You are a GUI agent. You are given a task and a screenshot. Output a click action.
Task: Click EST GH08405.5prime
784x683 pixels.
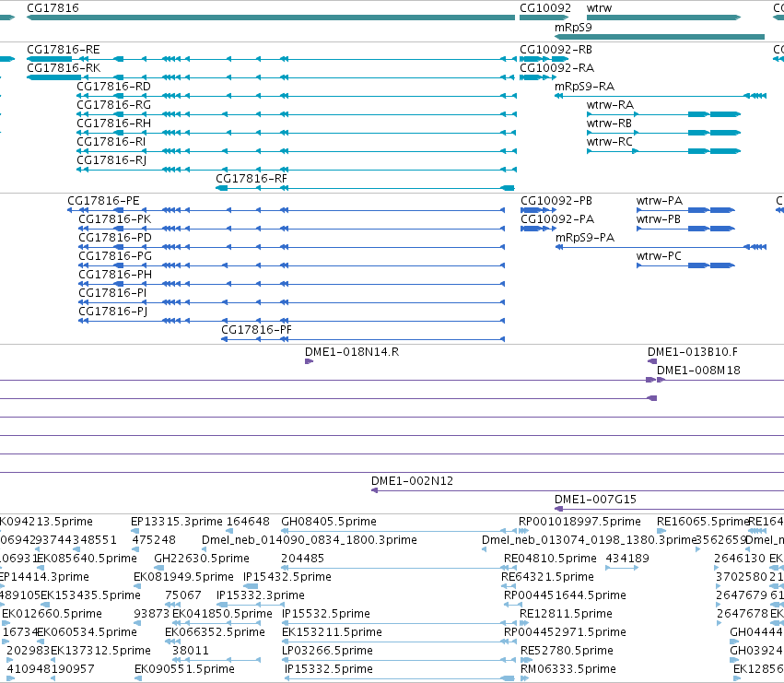pos(329,522)
